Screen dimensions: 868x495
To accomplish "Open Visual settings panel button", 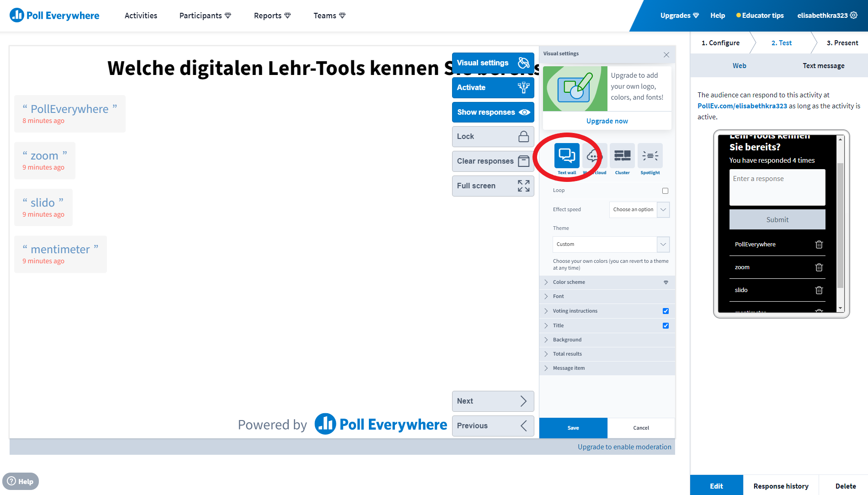I will tap(493, 63).
